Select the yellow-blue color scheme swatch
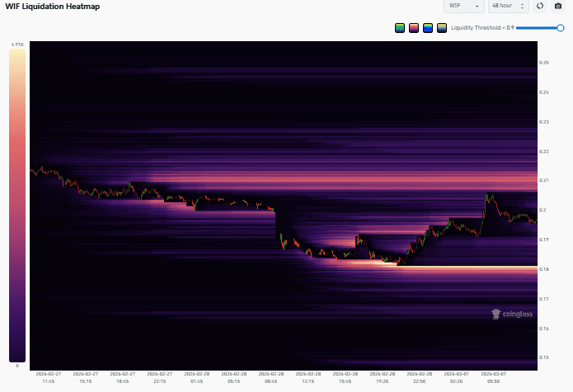The width and height of the screenshot is (573, 392). (442, 27)
